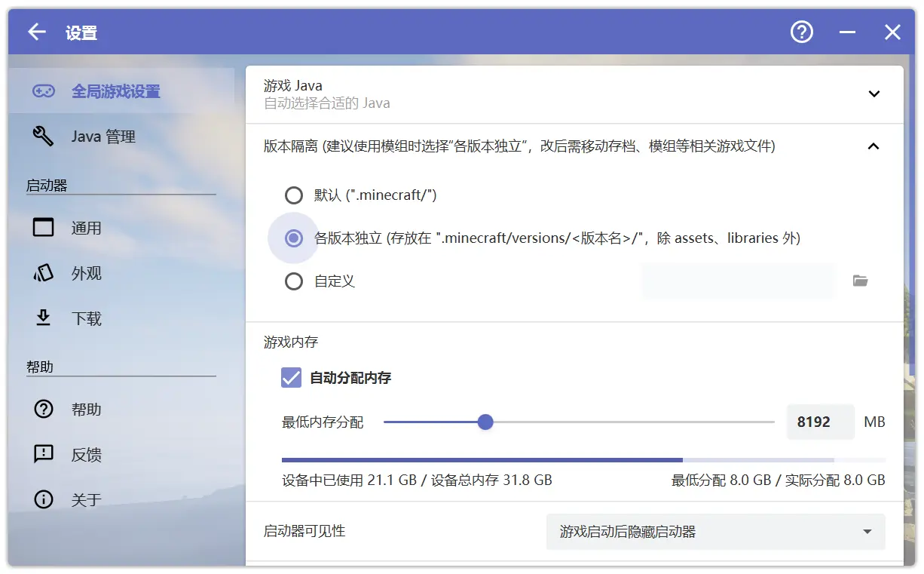This screenshot has height=574, width=924.
Task: Click the gamepad icon beside 全局游戏设置
Action: click(43, 91)
